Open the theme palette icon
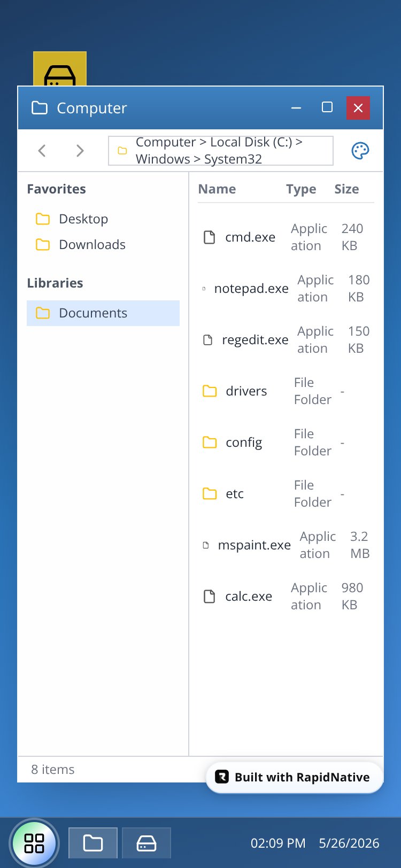Screen dimensions: 401x868 point(360,151)
